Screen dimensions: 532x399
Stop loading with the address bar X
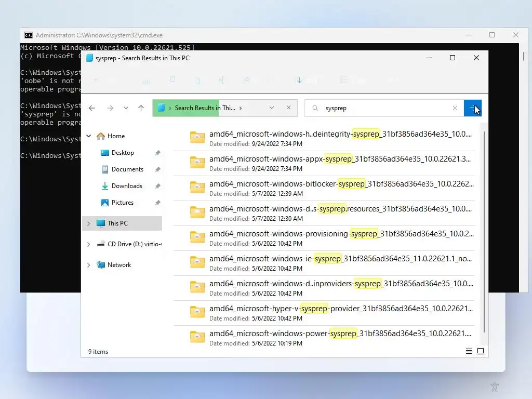click(289, 108)
